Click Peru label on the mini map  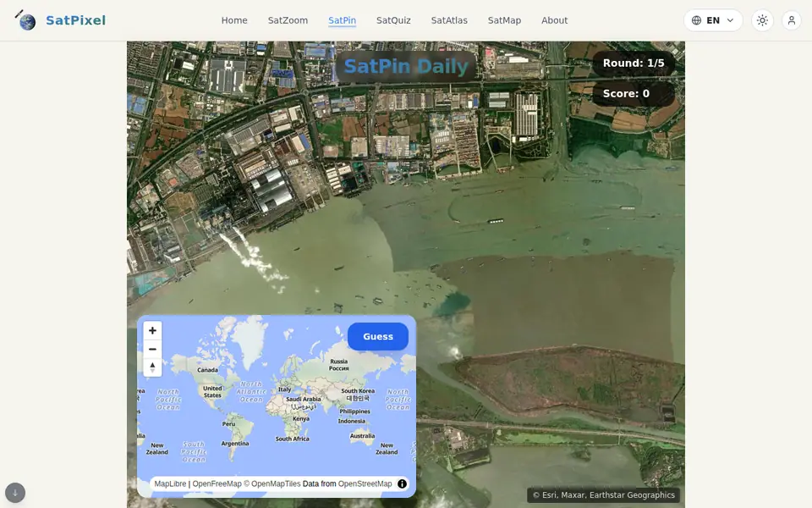pyautogui.click(x=228, y=423)
